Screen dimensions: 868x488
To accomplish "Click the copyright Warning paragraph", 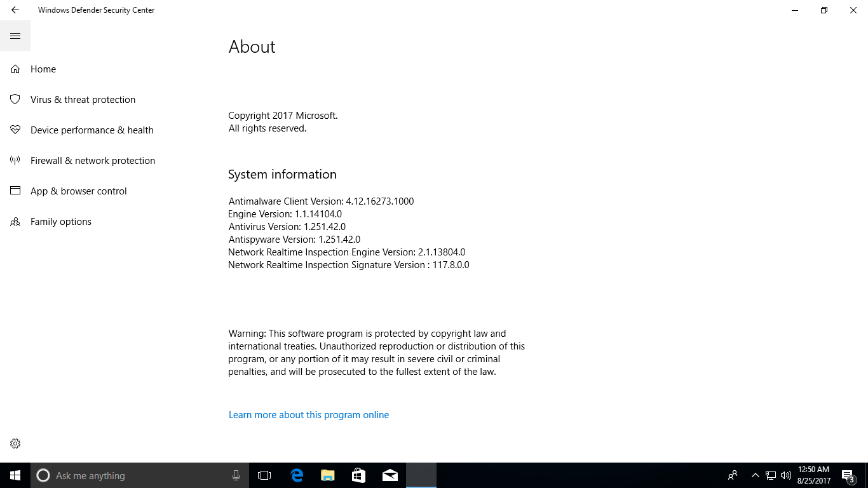I will click(x=377, y=353).
